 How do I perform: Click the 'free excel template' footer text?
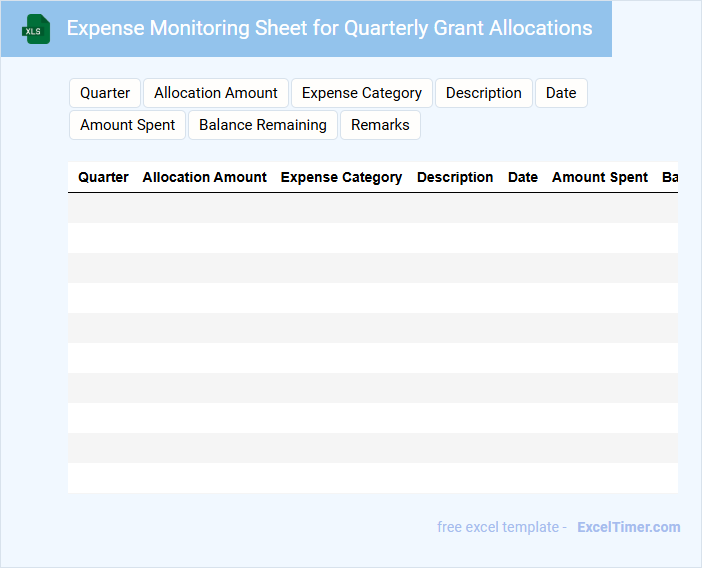[x=498, y=527]
